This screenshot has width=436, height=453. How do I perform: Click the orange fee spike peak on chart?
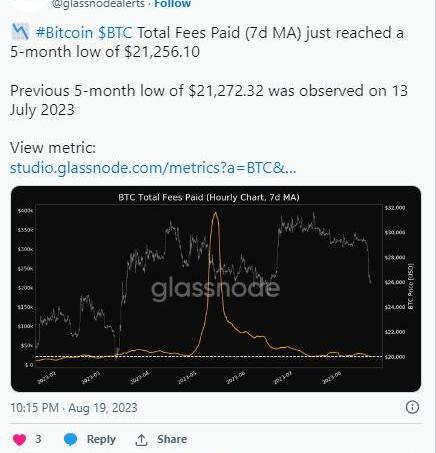coord(215,213)
